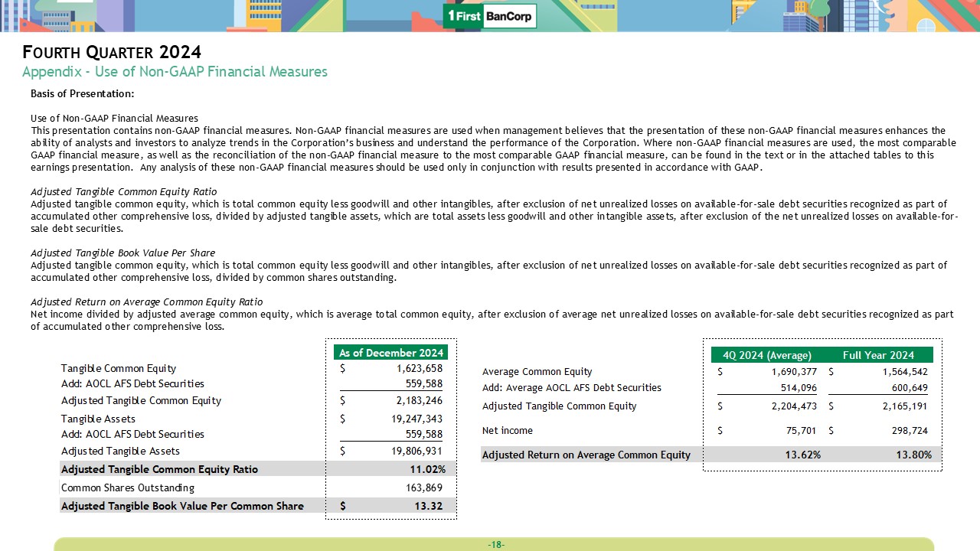Screen dimensions: 980x551
Task: Select the 11.02% ratio value
Action: coord(427,469)
